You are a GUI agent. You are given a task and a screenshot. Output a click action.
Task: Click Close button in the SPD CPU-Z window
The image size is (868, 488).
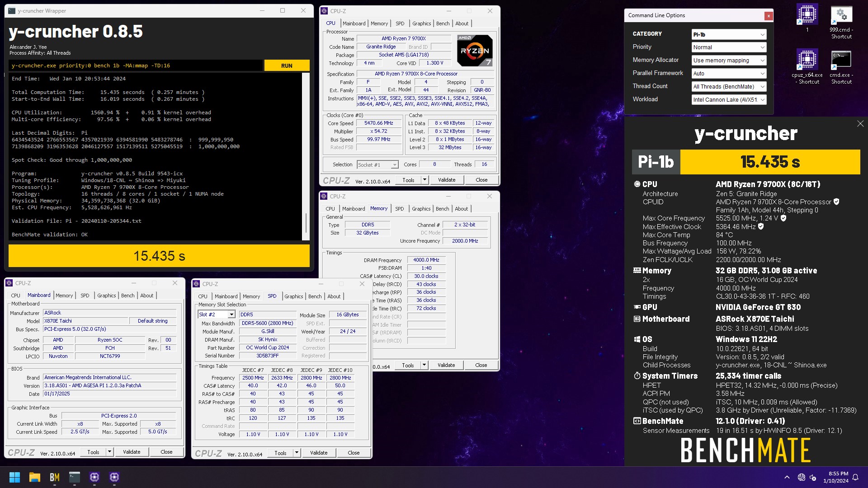pos(354,453)
